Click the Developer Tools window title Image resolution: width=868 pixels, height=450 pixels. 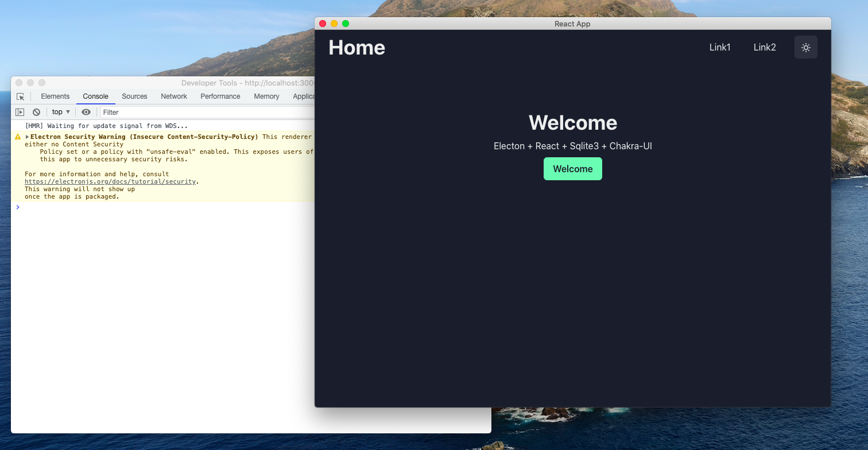(248, 83)
